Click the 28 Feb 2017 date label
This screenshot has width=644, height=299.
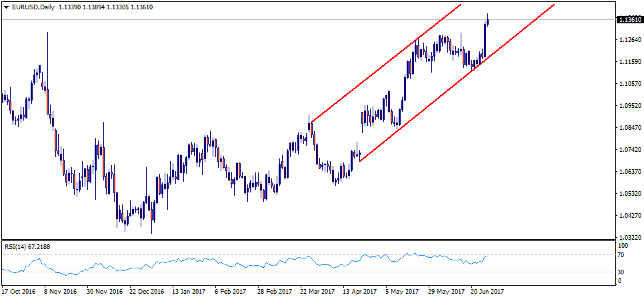275,291
